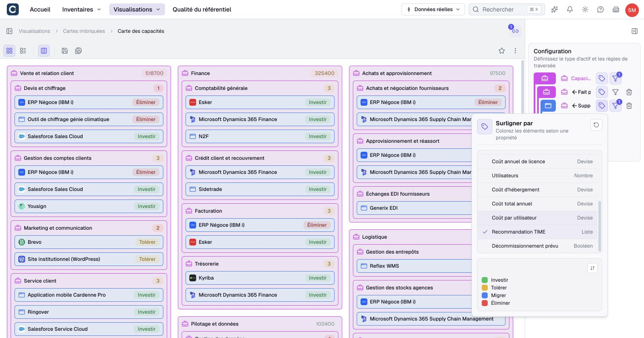Open the notifications bell
This screenshot has height=338, width=644.
tap(570, 9)
